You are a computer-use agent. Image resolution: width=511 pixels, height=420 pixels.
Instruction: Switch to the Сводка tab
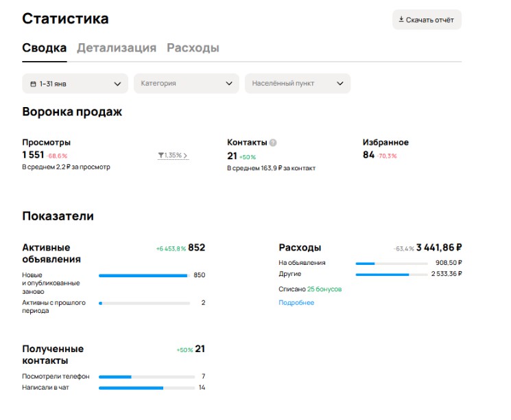45,48
